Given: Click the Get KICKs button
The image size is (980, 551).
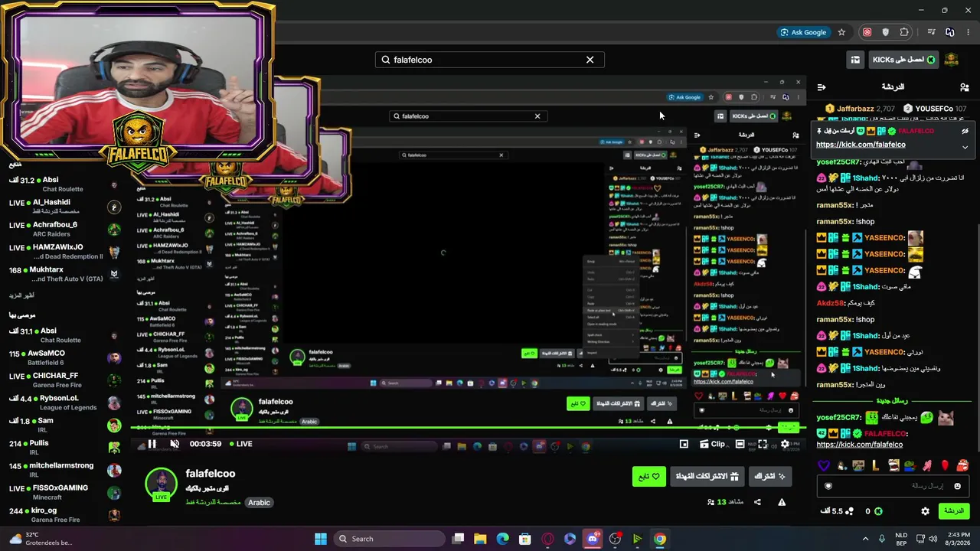Looking at the screenshot, I should (x=903, y=60).
